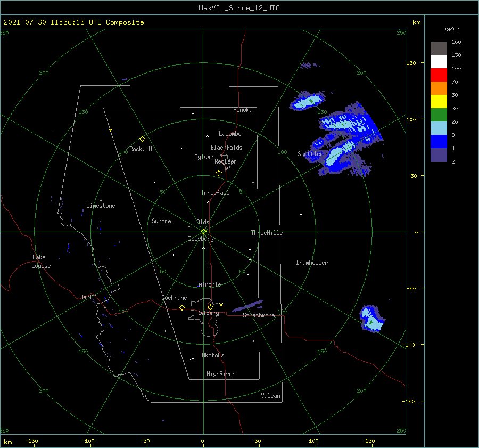This screenshot has width=479, height=448.
Task: Click the MaxVIL_Since_12_UTC title
Action: point(239,8)
